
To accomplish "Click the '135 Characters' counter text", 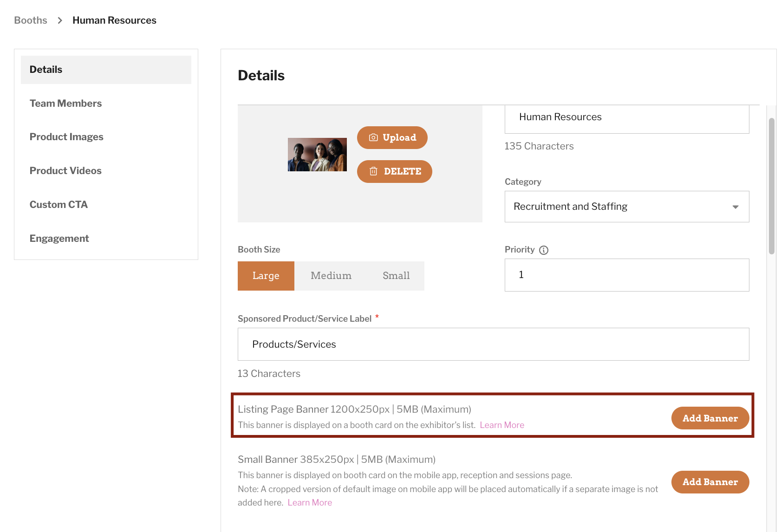I will coord(539,146).
